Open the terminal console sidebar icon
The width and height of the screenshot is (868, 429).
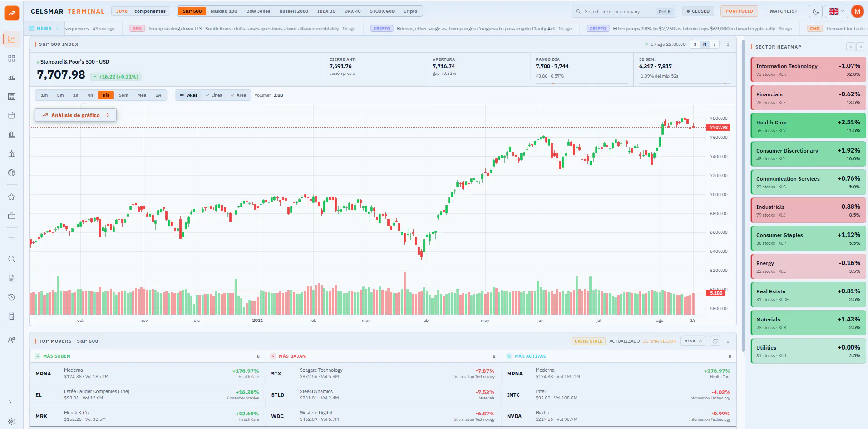(12, 403)
